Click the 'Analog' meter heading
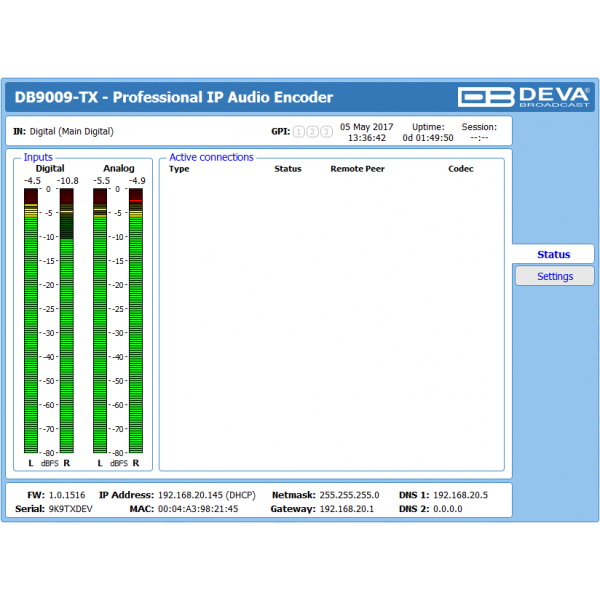600x600 pixels. point(119,168)
